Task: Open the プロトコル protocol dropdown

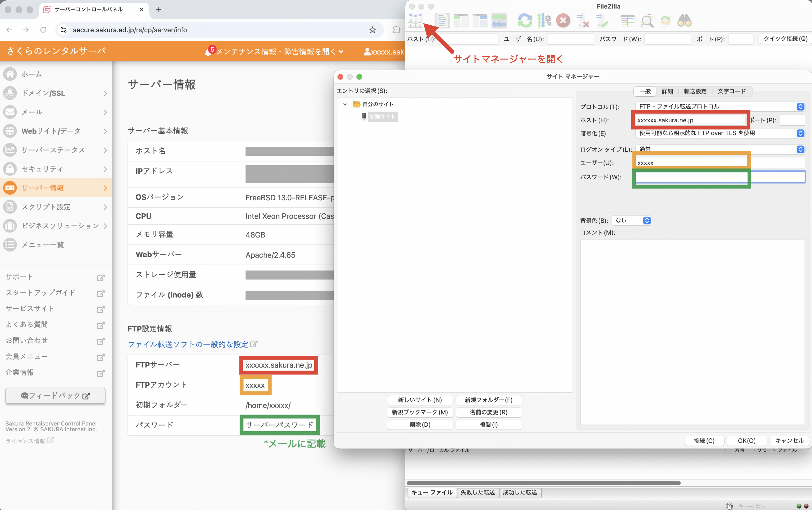Action: click(720, 107)
